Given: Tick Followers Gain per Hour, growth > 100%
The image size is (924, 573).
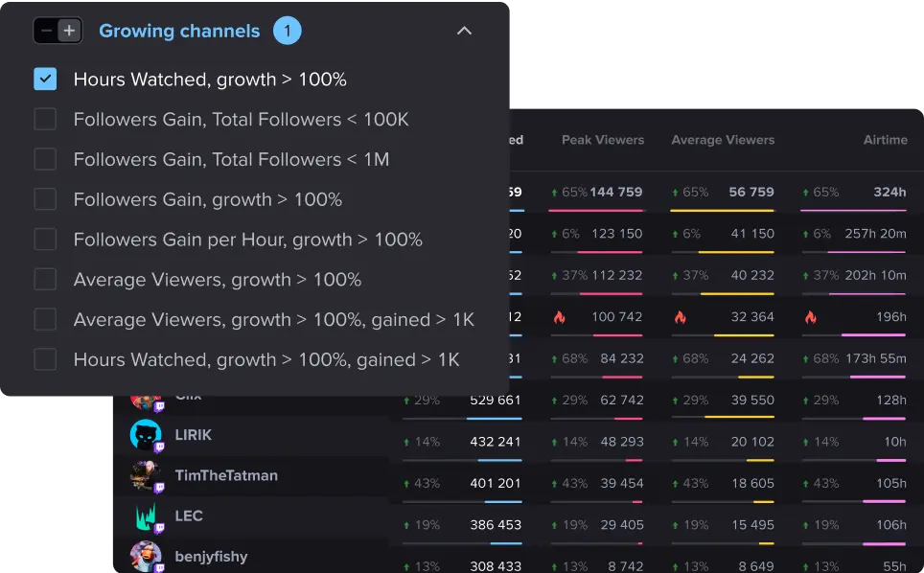Looking at the screenshot, I should (45, 240).
